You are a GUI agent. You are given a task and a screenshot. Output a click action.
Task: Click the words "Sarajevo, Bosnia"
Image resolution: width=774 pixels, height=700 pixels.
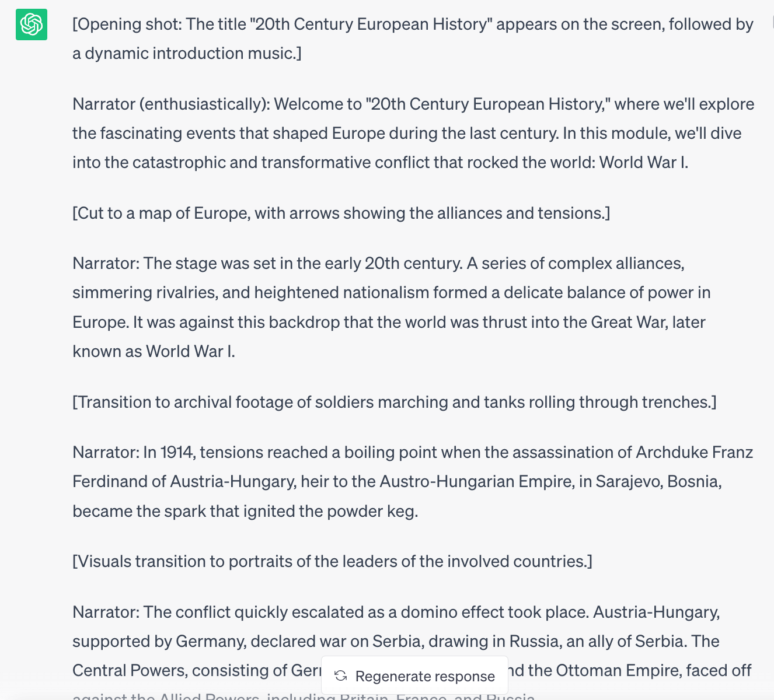tap(658, 481)
